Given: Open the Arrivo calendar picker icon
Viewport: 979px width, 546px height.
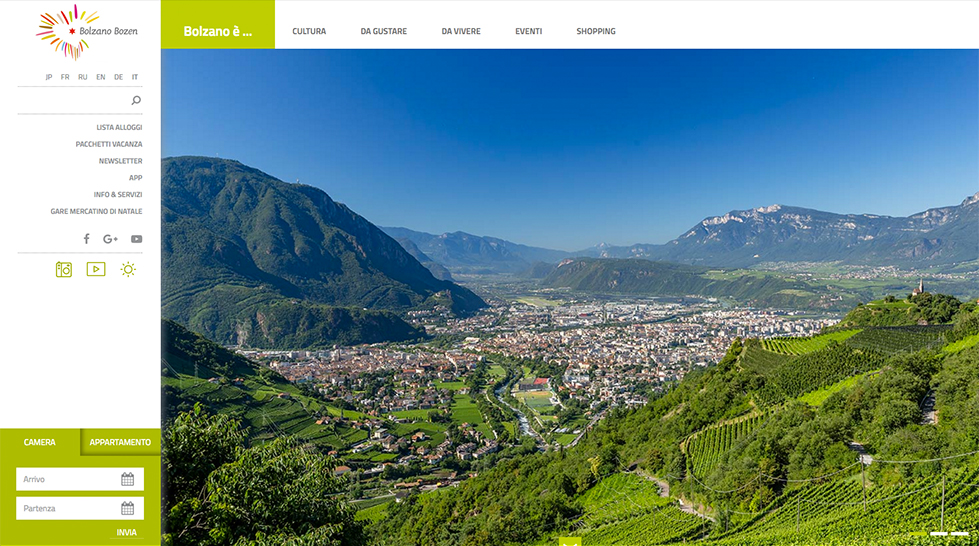Looking at the screenshot, I should click(127, 479).
